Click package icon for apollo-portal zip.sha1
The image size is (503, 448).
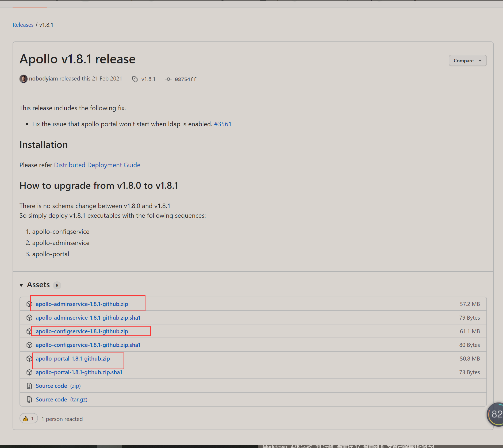point(29,372)
